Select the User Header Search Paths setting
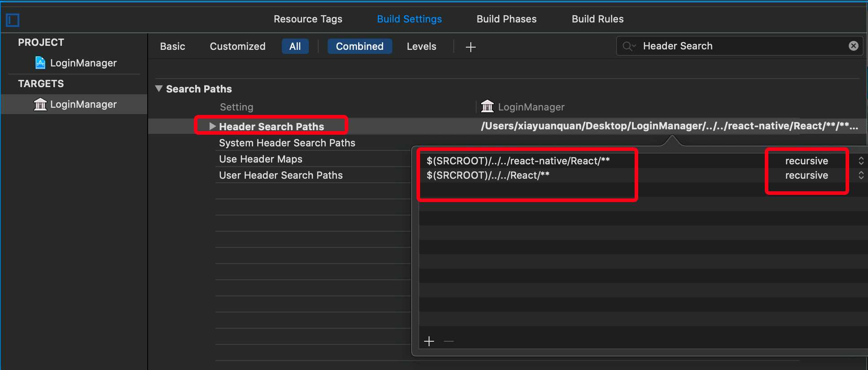The image size is (868, 370). tap(281, 175)
